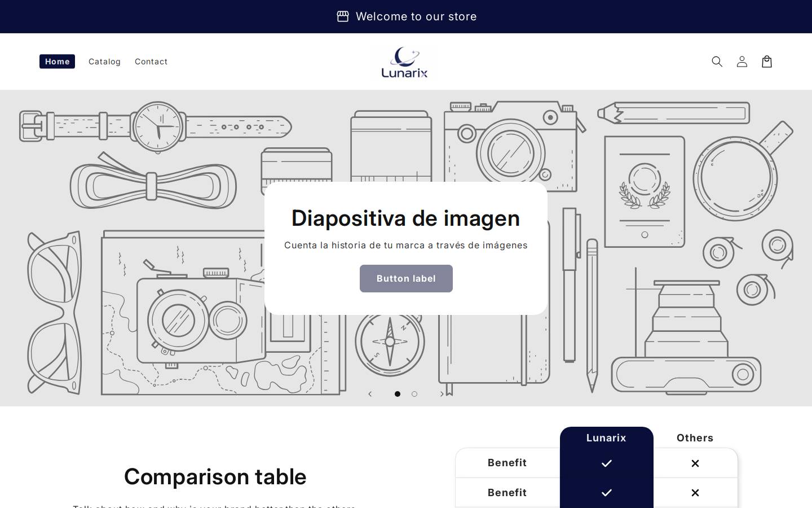Click 'Diapositiva de imagen' slide heading
Screen dimensions: 812x508
click(405, 218)
